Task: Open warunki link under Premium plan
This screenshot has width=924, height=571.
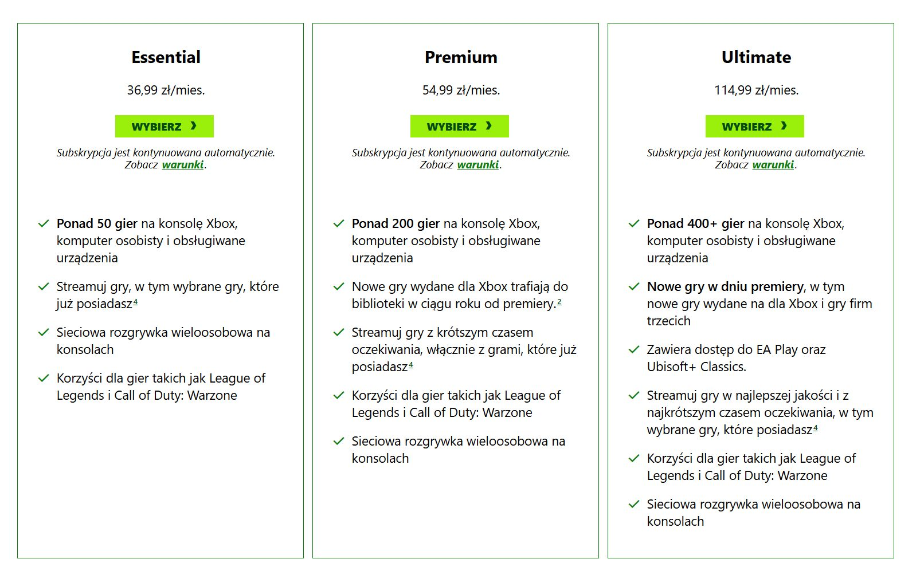Action: [478, 165]
